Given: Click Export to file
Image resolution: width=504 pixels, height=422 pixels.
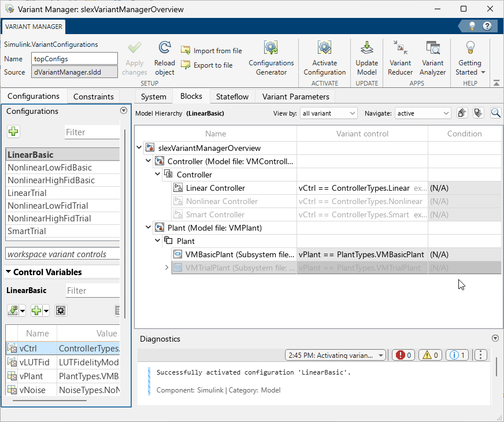Looking at the screenshot, I should click(x=207, y=65).
